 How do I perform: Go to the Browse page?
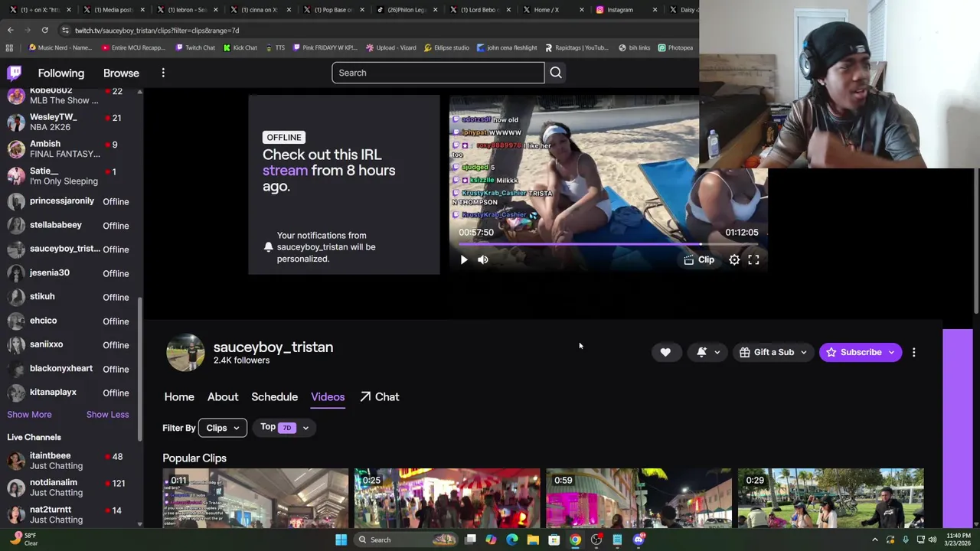point(121,73)
